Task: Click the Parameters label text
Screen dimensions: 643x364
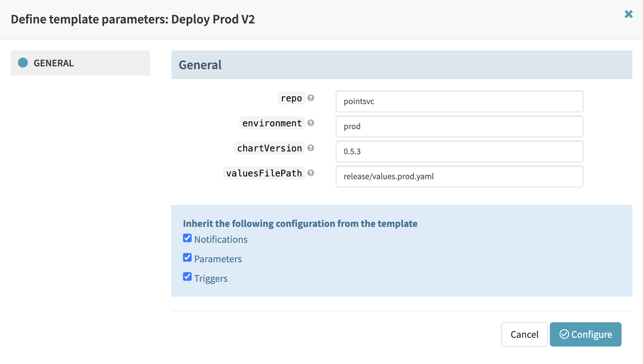Action: tap(218, 259)
